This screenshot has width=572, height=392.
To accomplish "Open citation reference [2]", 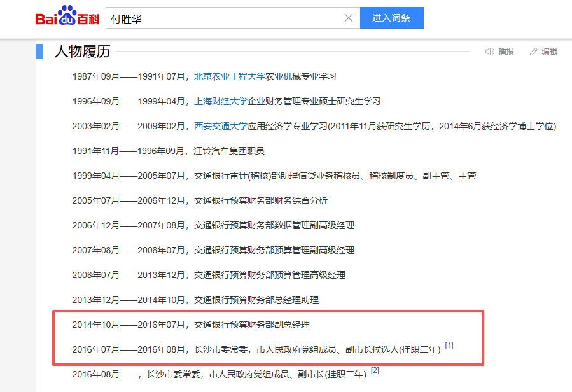I will [375, 370].
